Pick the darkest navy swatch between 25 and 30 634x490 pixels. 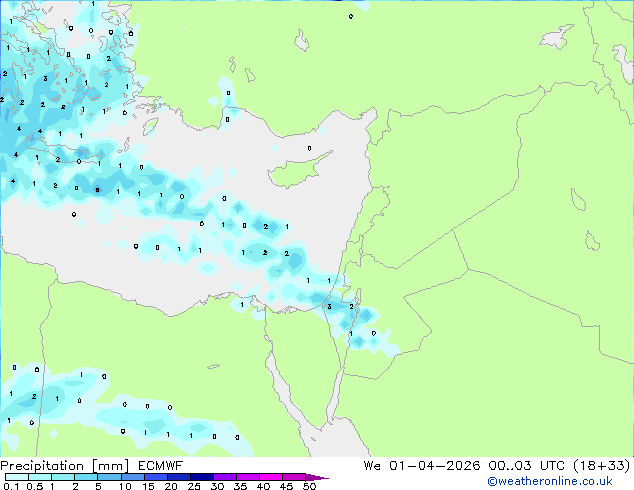202,477
